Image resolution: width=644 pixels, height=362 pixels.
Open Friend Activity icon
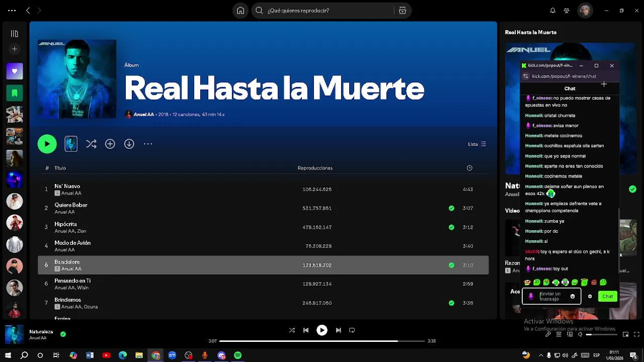(567, 11)
